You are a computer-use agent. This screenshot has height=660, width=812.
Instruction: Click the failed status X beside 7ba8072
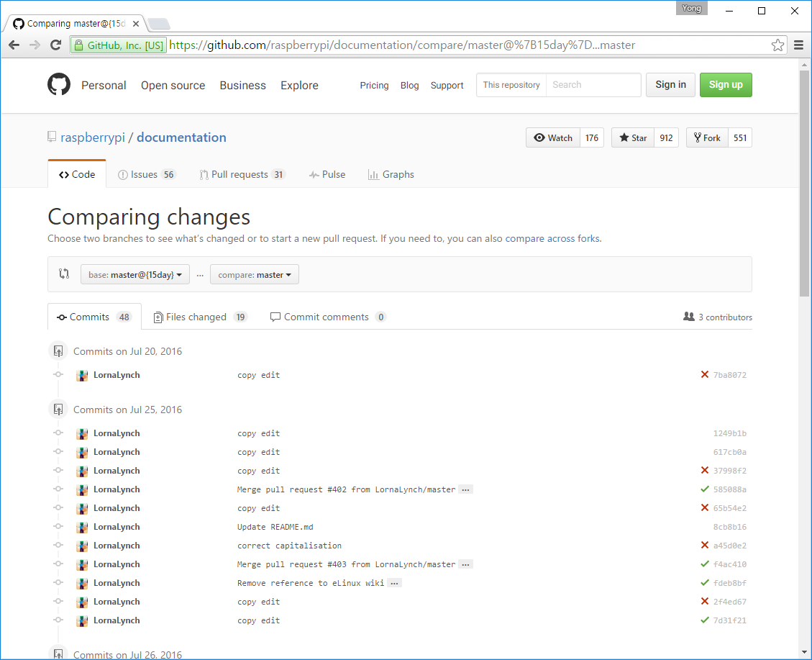705,375
